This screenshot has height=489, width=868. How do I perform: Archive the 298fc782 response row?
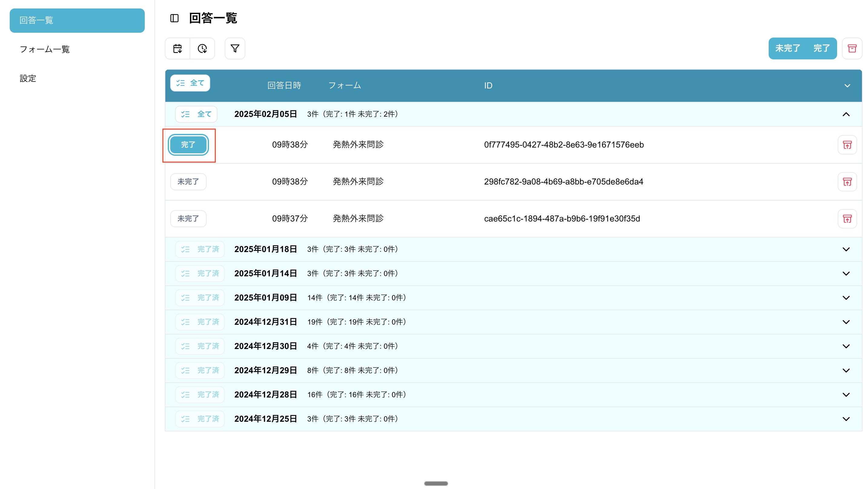[x=847, y=182]
